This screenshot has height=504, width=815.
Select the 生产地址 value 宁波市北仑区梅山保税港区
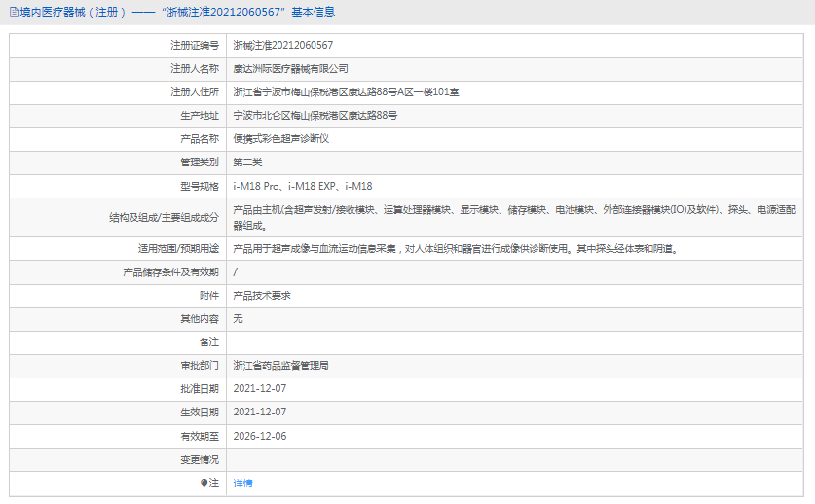click(x=315, y=116)
